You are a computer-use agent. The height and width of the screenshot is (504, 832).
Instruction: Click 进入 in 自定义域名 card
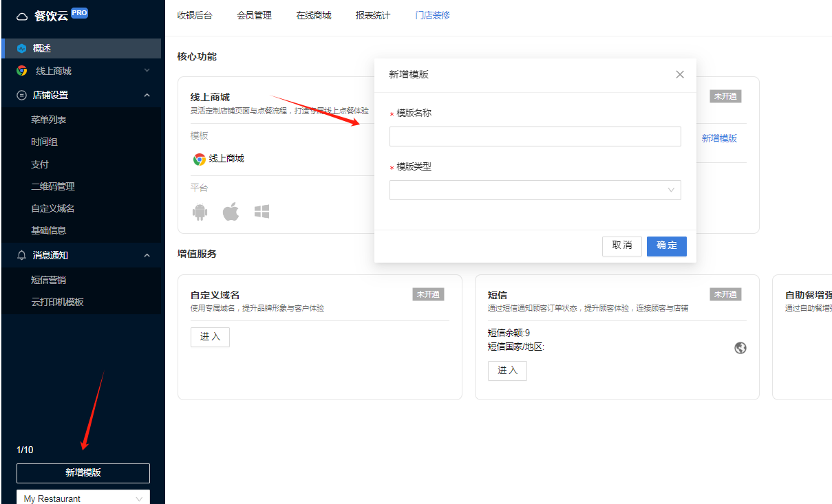[x=210, y=337]
